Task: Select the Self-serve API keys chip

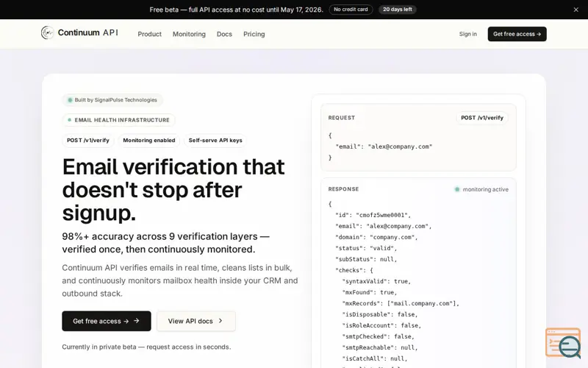Action: pyautogui.click(x=215, y=141)
